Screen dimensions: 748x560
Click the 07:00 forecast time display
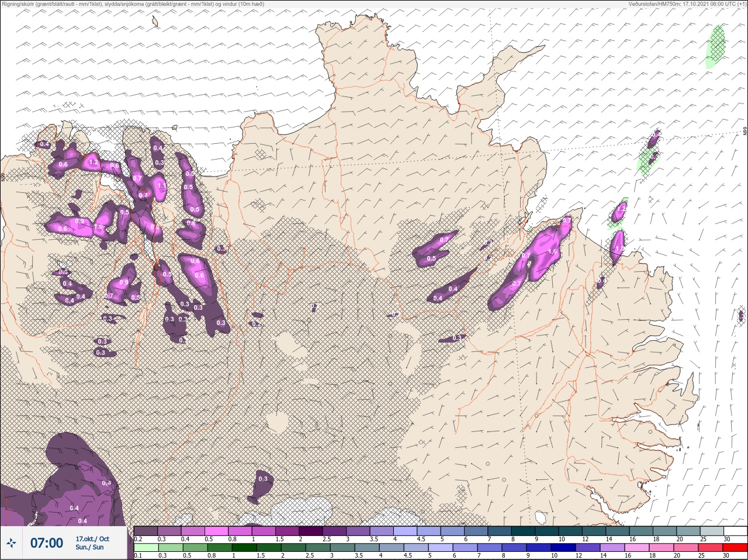tap(47, 543)
